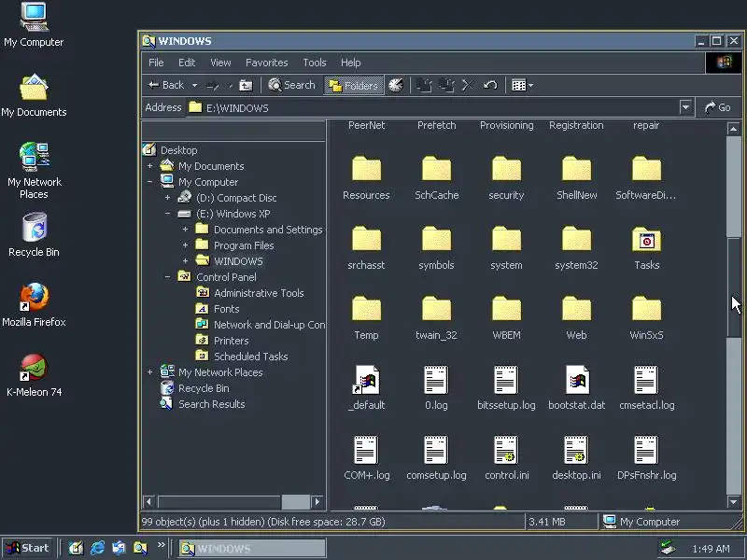Click the Undo toolbar icon
Image resolution: width=747 pixels, height=560 pixels.
click(490, 85)
